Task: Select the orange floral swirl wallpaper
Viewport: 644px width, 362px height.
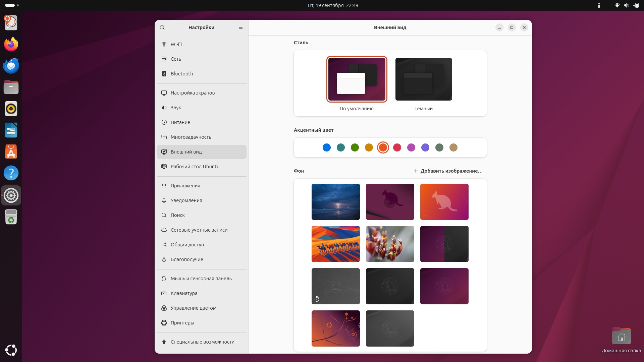Action: click(x=336, y=328)
